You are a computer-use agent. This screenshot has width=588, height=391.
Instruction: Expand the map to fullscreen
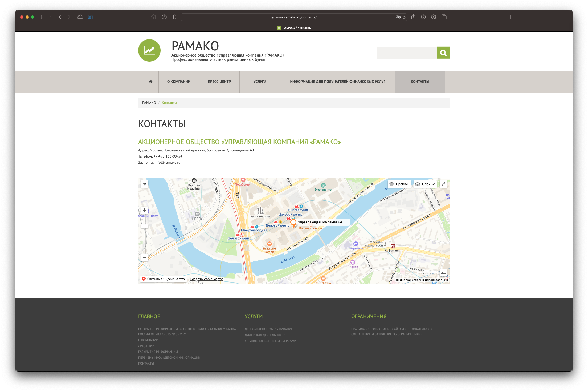point(443,184)
